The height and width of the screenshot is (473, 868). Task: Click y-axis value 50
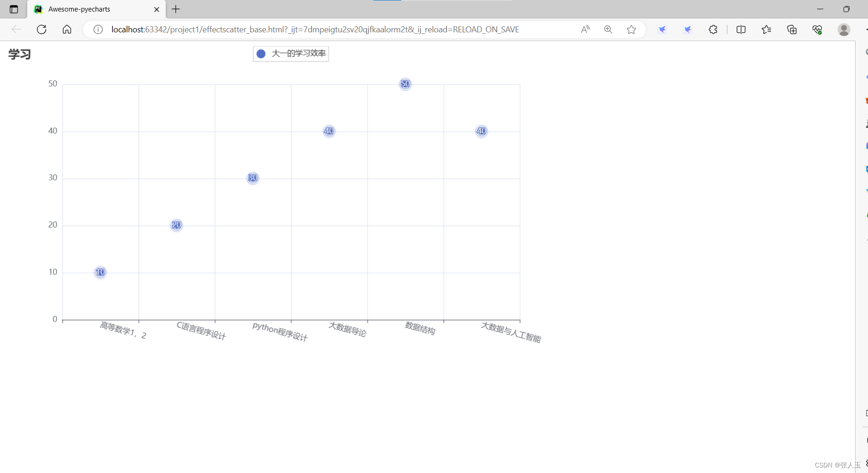53,84
